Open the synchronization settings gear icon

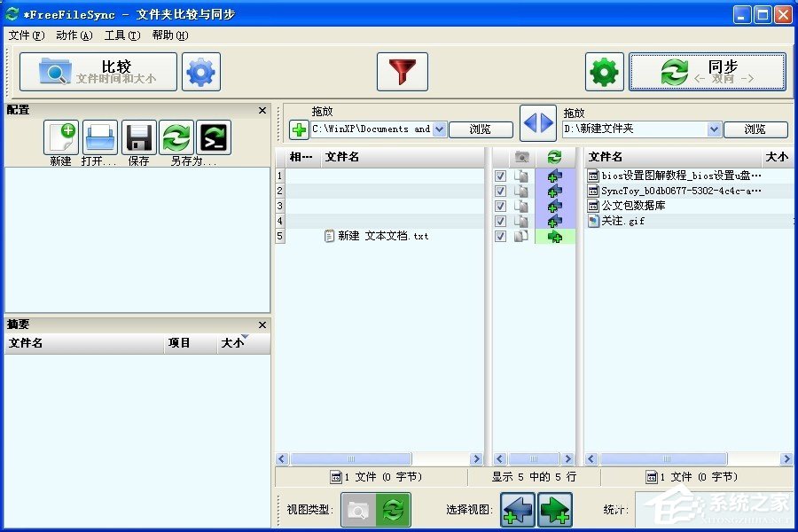604,72
